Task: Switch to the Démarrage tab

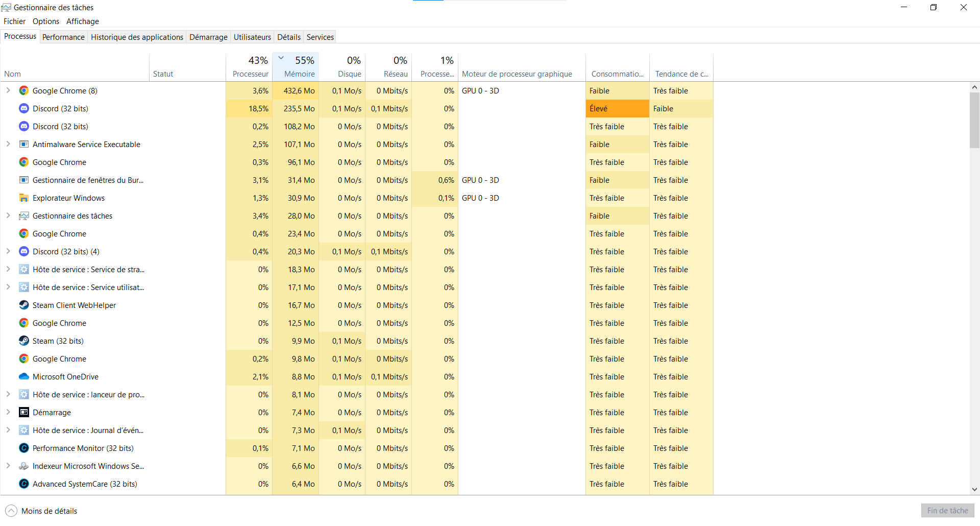Action: (208, 37)
